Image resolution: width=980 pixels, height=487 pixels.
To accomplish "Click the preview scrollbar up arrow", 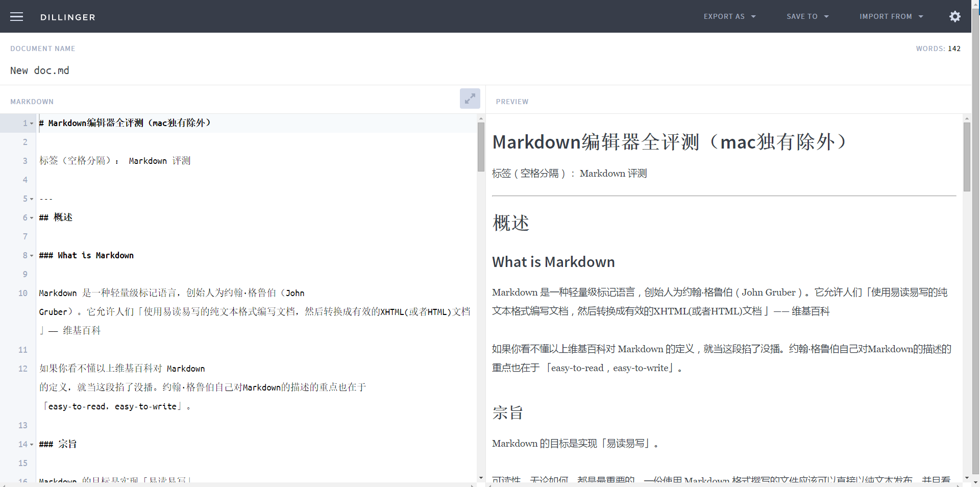I will [967, 118].
